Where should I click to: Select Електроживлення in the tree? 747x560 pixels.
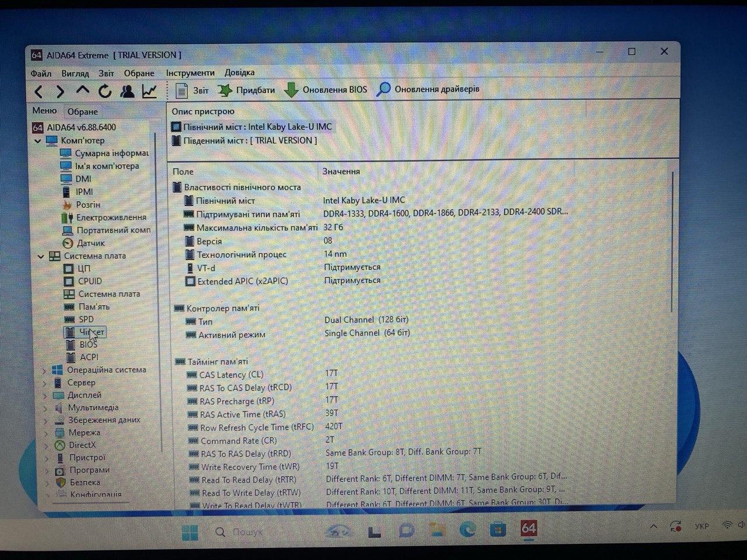104,218
